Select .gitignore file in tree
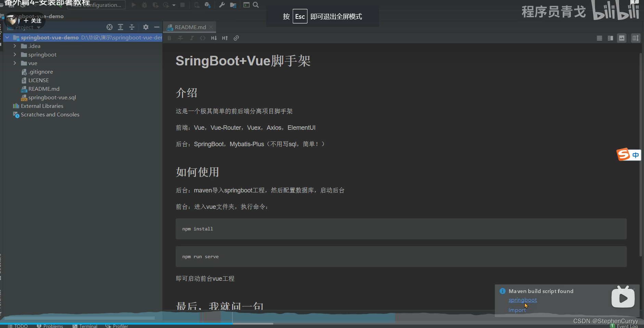This screenshot has width=644, height=328. pyautogui.click(x=37, y=72)
